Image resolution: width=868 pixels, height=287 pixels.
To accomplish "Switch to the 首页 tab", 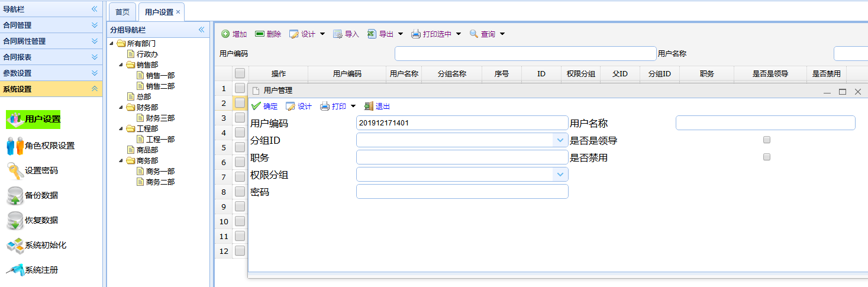I will (x=122, y=12).
